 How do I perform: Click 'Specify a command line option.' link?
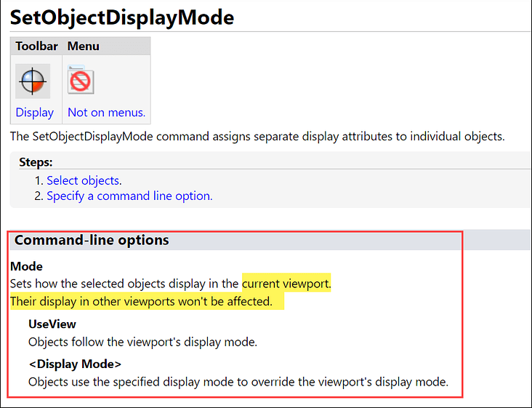tap(129, 196)
